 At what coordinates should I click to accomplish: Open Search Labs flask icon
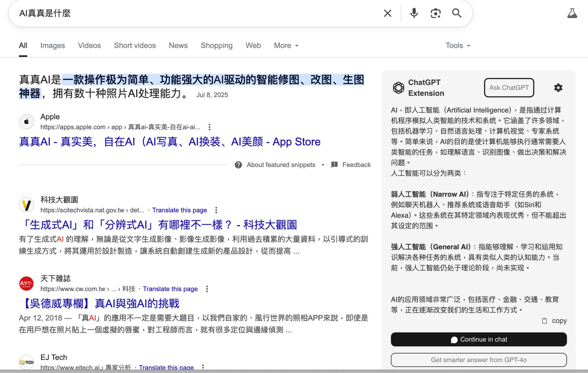(x=572, y=13)
